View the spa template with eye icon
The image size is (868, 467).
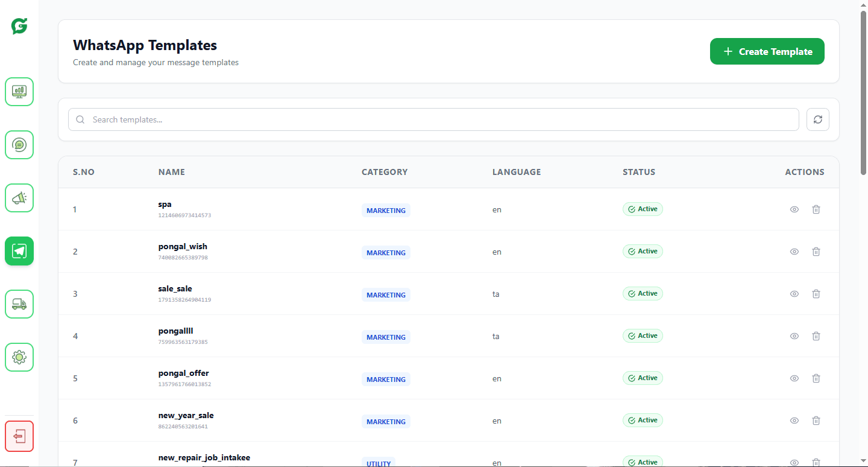click(794, 209)
